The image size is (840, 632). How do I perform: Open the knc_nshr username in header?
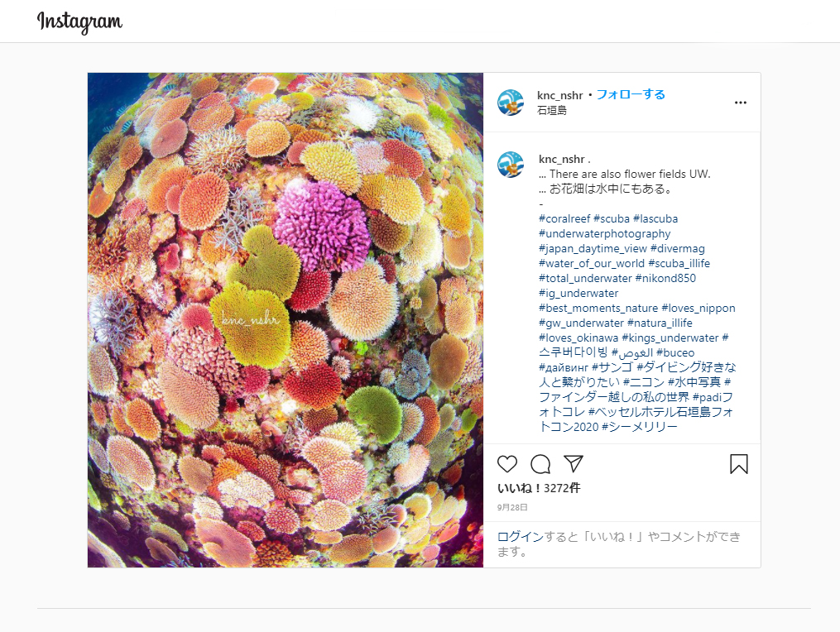point(559,94)
